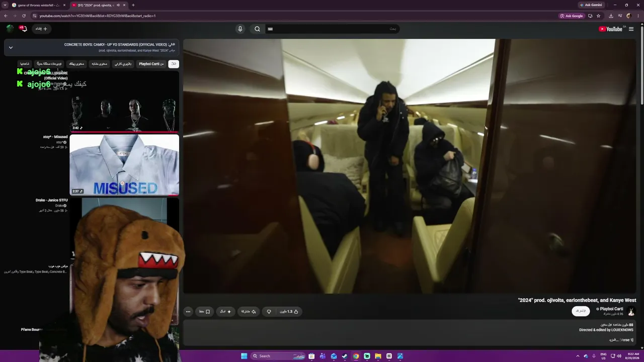The height and width of the screenshot is (362, 644).
Task: Mute the playing YouTube tab audio icon
Action: point(118,5)
